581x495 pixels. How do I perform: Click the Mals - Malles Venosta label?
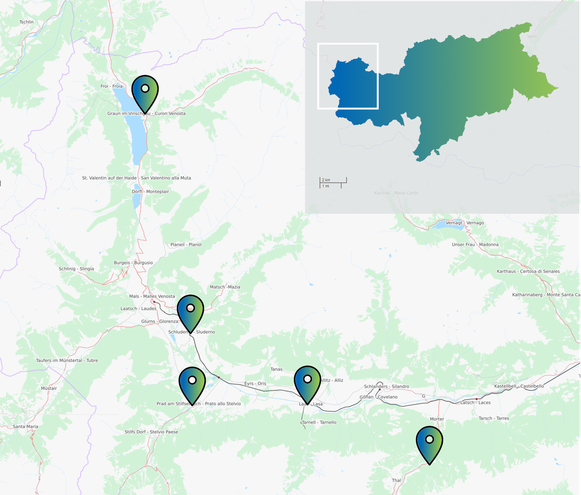pos(152,296)
